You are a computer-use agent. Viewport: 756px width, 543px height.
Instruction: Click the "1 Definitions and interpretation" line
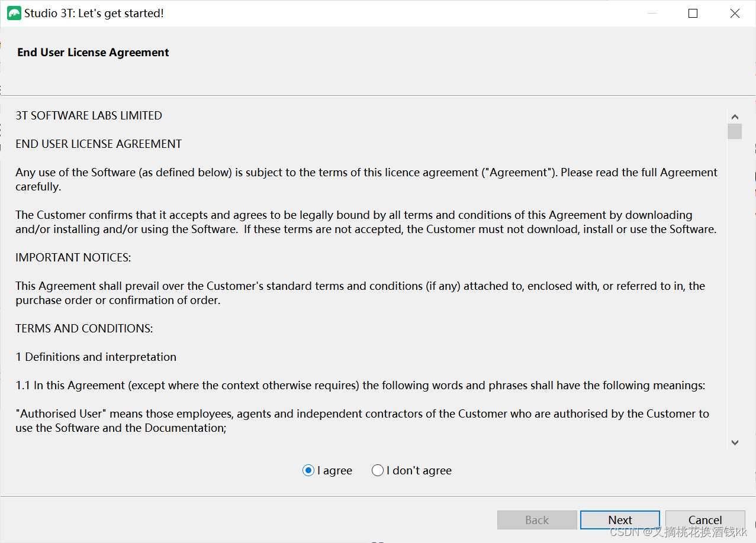pos(96,357)
